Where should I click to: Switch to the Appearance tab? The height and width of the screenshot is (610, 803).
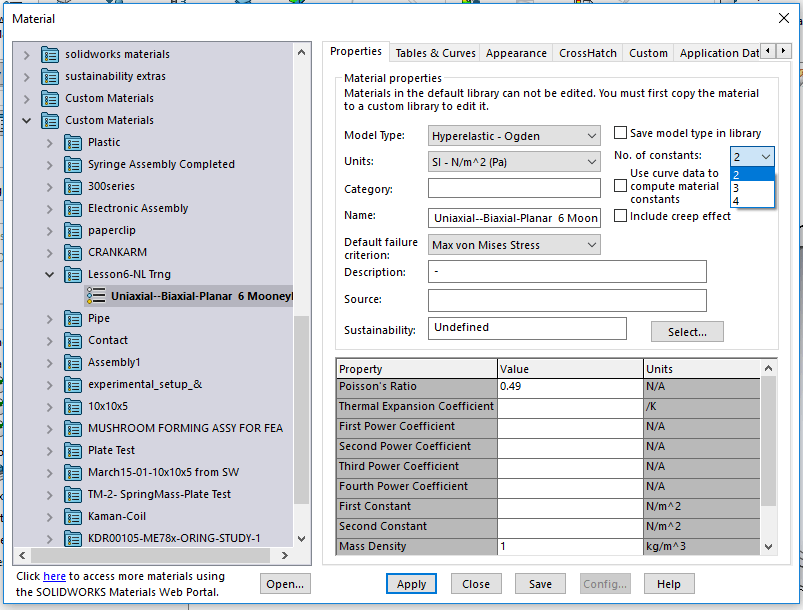point(516,53)
